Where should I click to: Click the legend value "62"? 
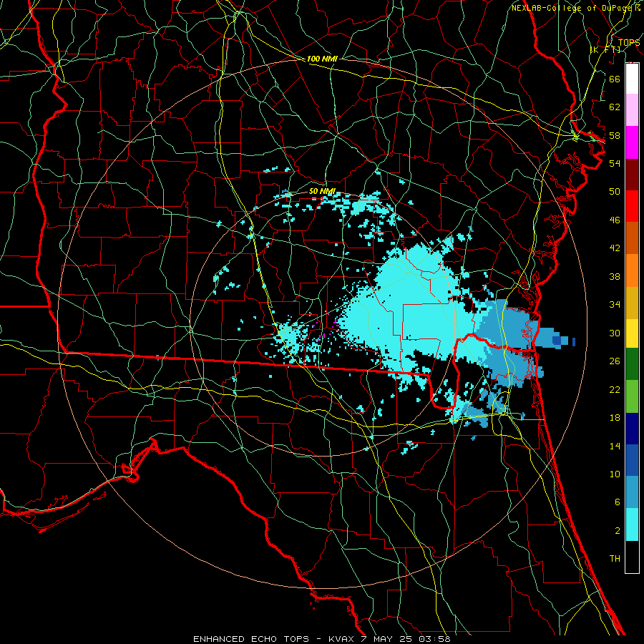[x=615, y=107]
